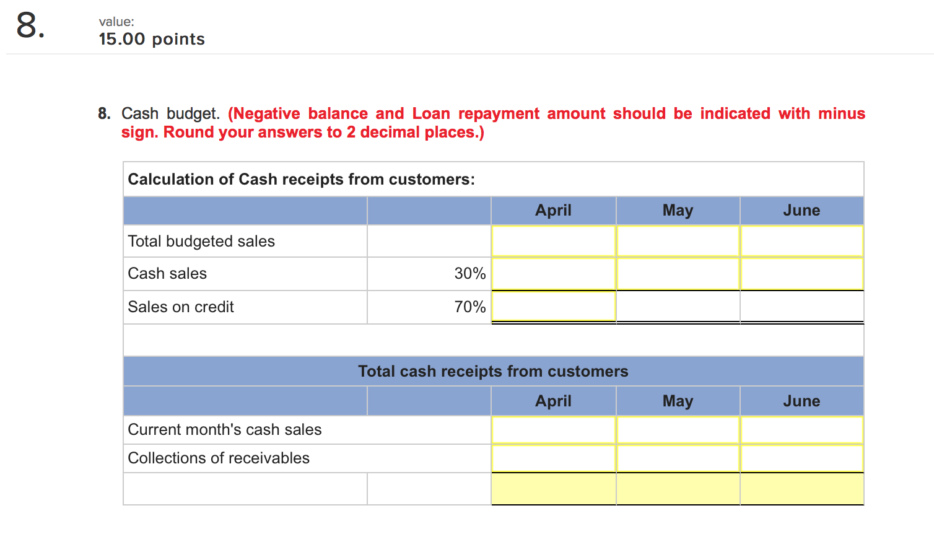Click April Current month's cash sales field

pos(553,430)
